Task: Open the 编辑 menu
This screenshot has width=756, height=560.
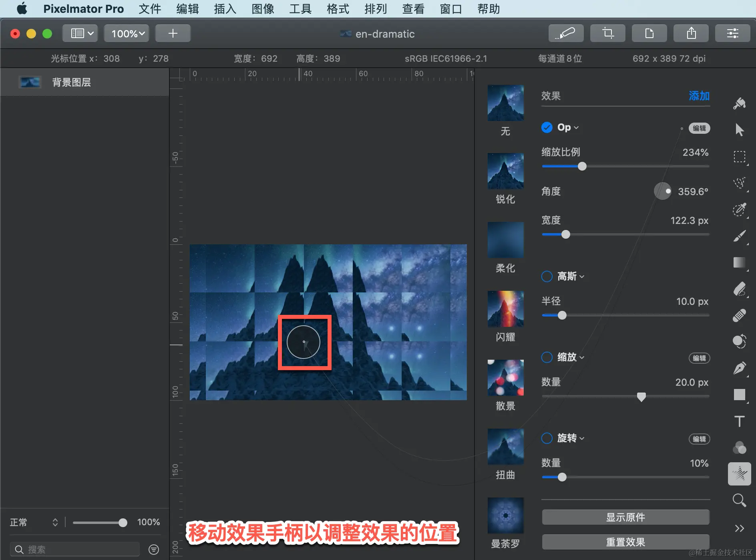Action: 187,9
